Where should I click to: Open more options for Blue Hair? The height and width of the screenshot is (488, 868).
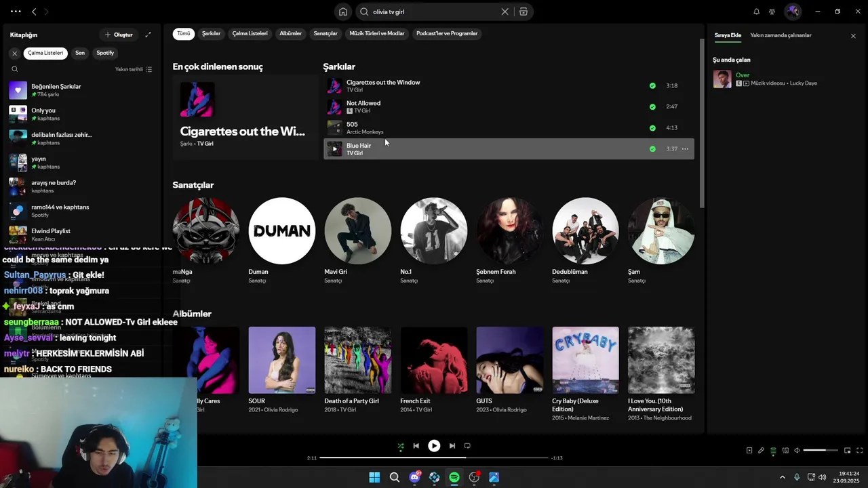pos(685,149)
